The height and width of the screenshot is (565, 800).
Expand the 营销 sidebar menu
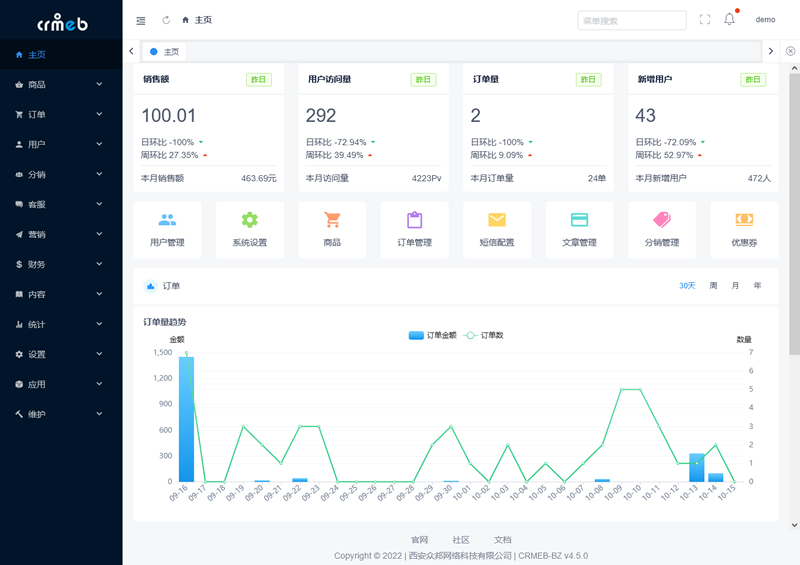(x=61, y=235)
